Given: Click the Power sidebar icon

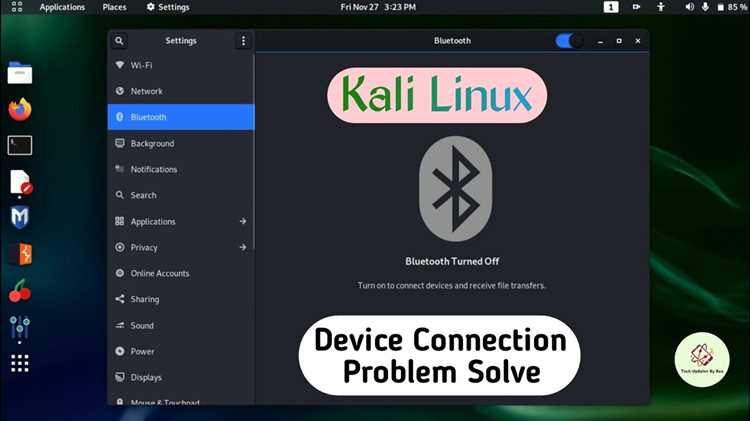Looking at the screenshot, I should [120, 351].
